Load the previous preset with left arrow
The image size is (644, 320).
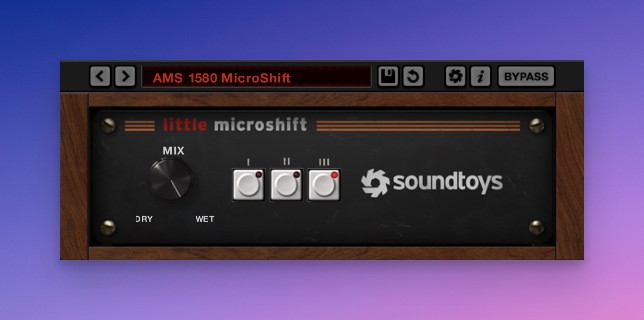[x=100, y=77]
